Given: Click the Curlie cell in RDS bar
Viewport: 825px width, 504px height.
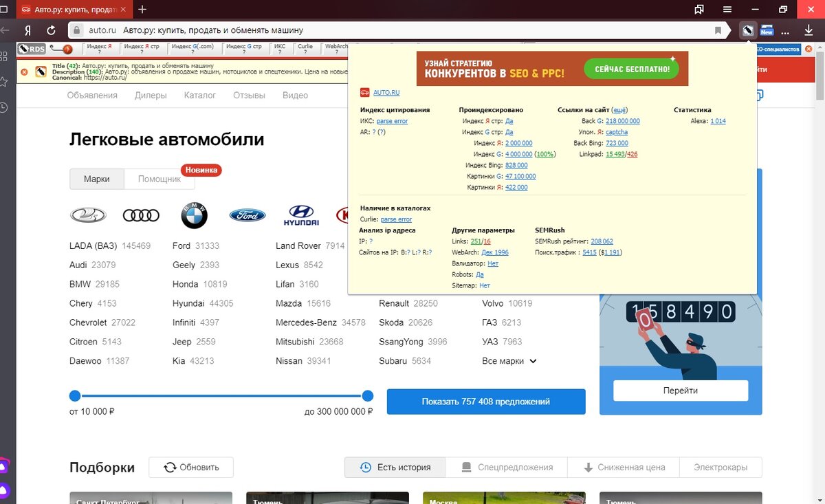Looking at the screenshot, I should pyautogui.click(x=305, y=49).
